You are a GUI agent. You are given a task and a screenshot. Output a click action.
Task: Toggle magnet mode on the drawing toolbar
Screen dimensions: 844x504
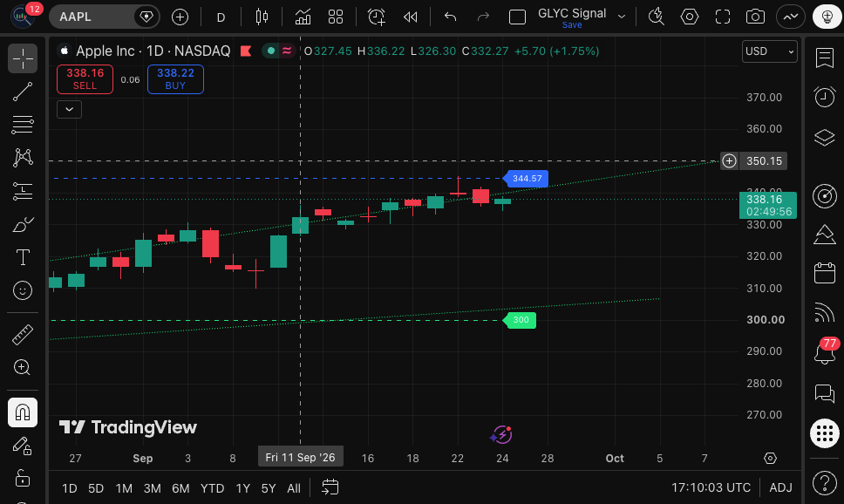[x=23, y=412]
